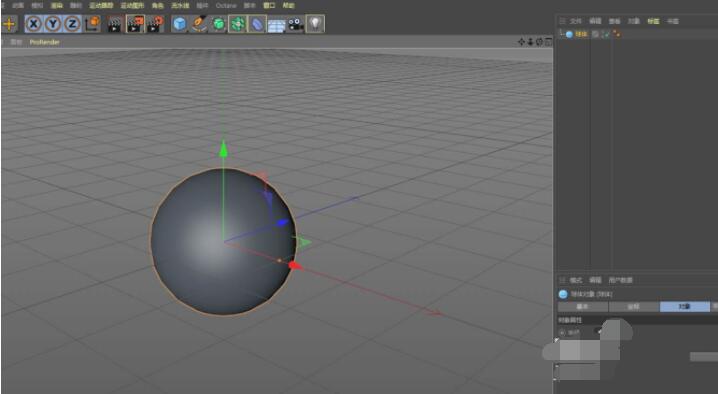Open the render settings icon

pyautogui.click(x=155, y=24)
